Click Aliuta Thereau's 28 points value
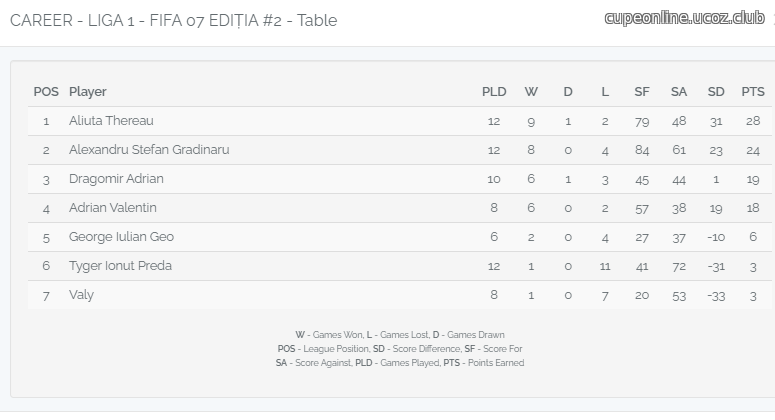The height and width of the screenshot is (420, 775). (753, 121)
